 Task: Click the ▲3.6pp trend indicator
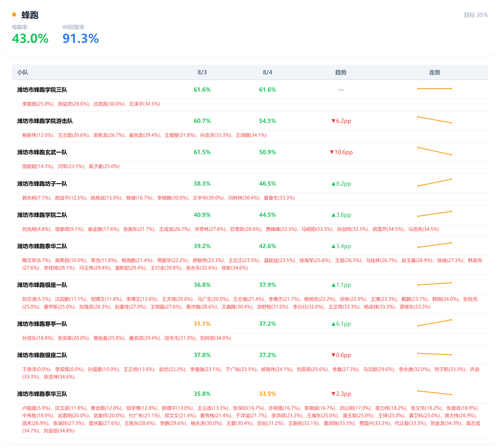341,215
